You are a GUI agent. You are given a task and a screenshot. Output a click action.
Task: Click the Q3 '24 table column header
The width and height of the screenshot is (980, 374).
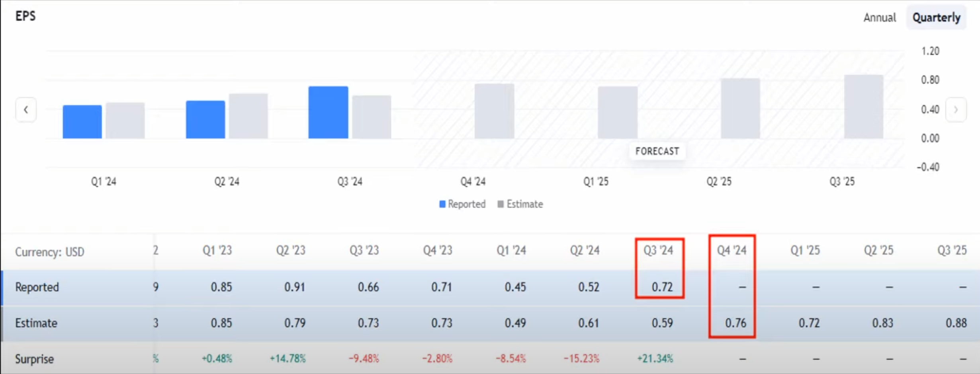[658, 251]
